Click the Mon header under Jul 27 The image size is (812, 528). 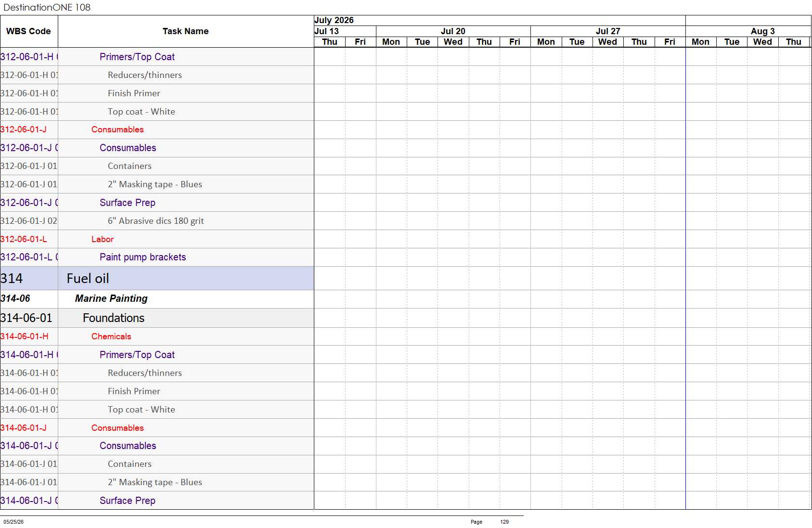tap(546, 42)
